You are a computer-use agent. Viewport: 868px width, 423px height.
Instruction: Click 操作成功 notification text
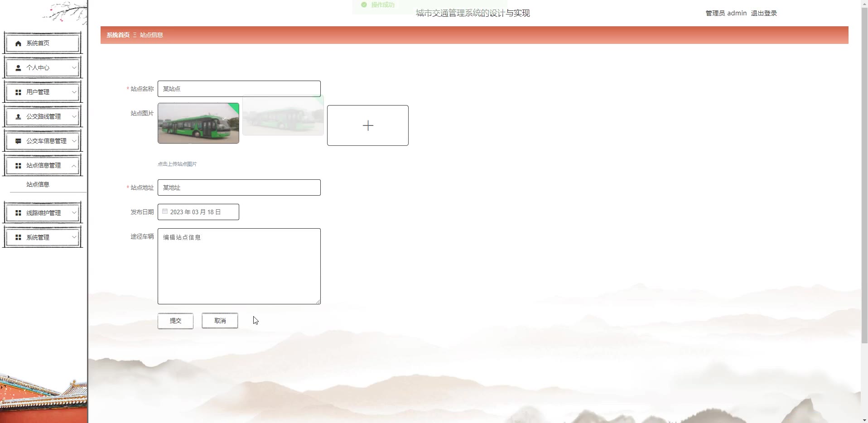pos(383,5)
